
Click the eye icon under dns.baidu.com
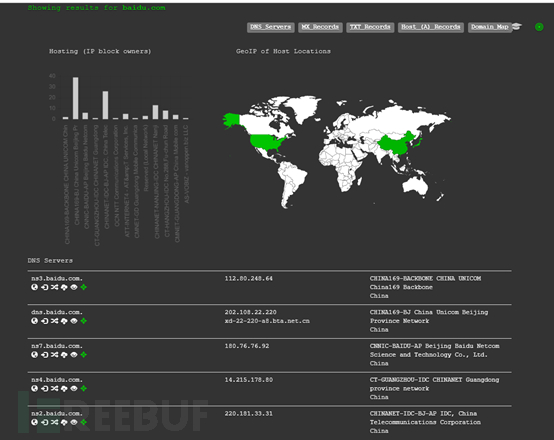[x=74, y=321]
